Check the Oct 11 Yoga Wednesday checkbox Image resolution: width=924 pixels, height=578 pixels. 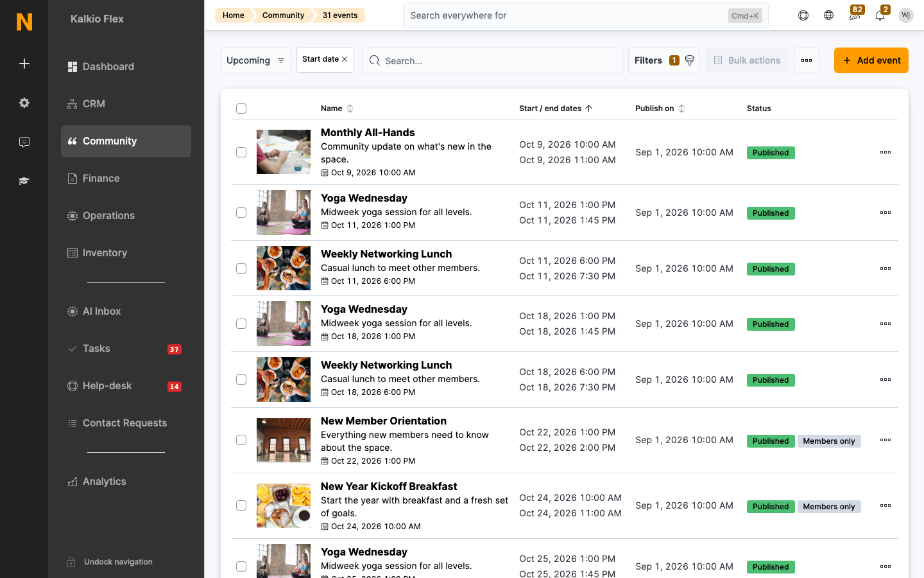coord(241,213)
